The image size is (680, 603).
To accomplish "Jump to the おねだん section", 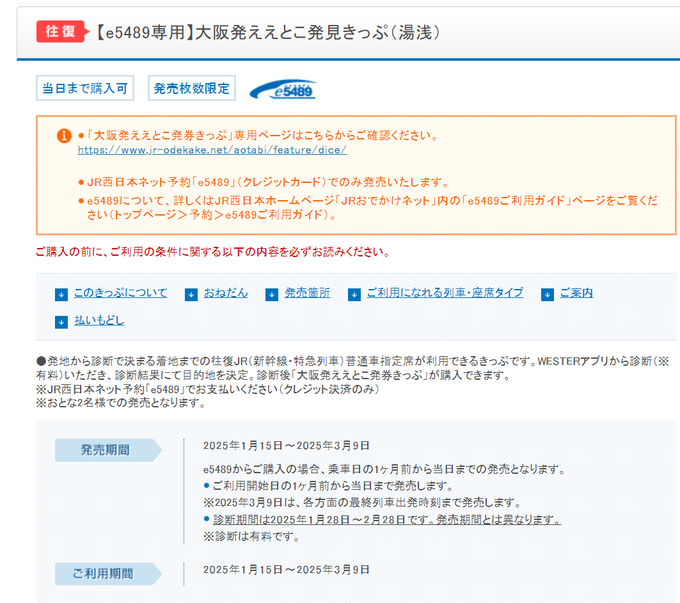I will (226, 293).
